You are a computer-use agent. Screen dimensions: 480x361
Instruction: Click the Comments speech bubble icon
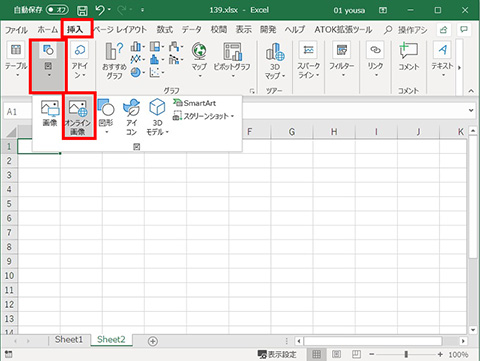pyautogui.click(x=464, y=29)
